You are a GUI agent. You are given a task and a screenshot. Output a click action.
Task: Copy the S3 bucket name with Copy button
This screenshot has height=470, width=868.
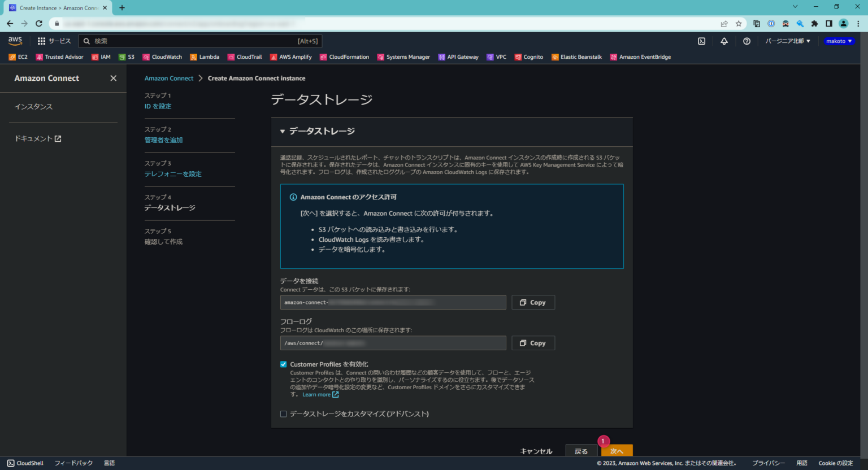[533, 302]
